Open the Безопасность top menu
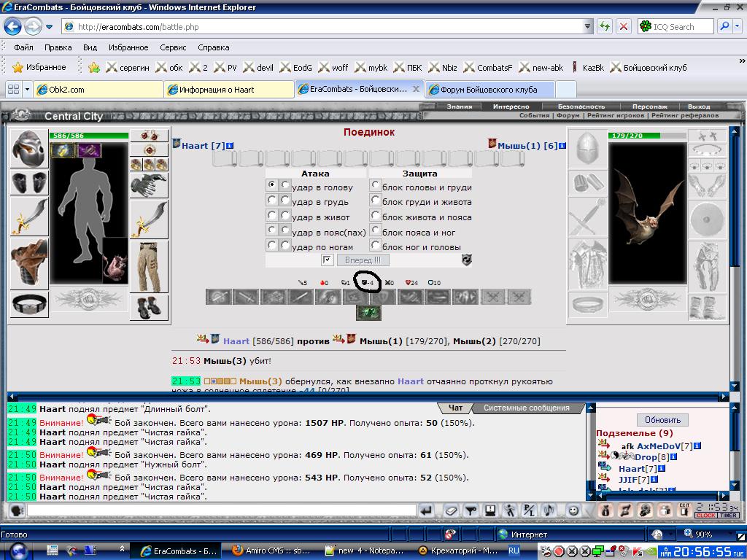Viewport: 747px width, 560px height. pos(581,106)
